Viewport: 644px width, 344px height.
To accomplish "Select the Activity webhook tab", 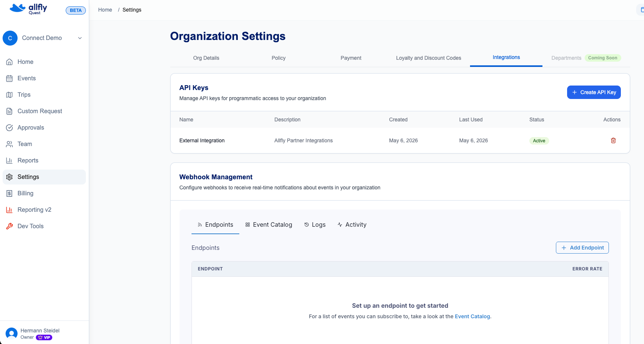I will pos(352,224).
